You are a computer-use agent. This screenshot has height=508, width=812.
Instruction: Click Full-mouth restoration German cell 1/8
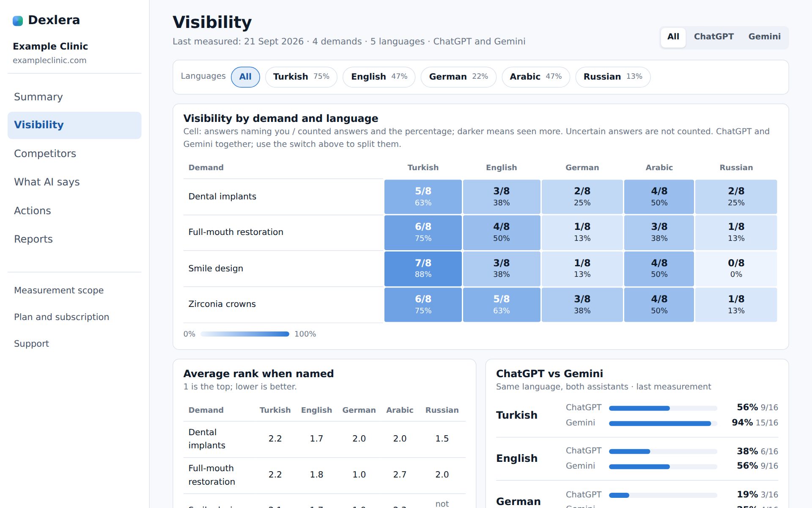pyautogui.click(x=582, y=233)
